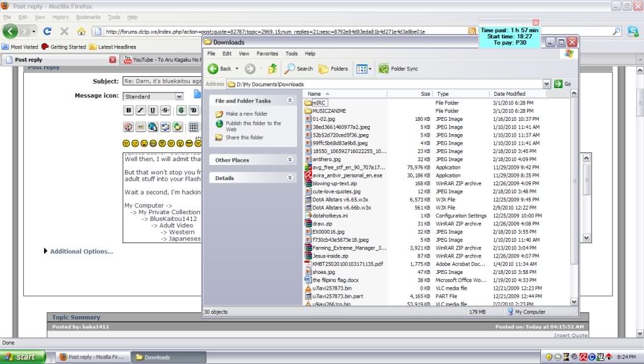
Task: Click the message text area scrollbar
Action: coord(587,197)
